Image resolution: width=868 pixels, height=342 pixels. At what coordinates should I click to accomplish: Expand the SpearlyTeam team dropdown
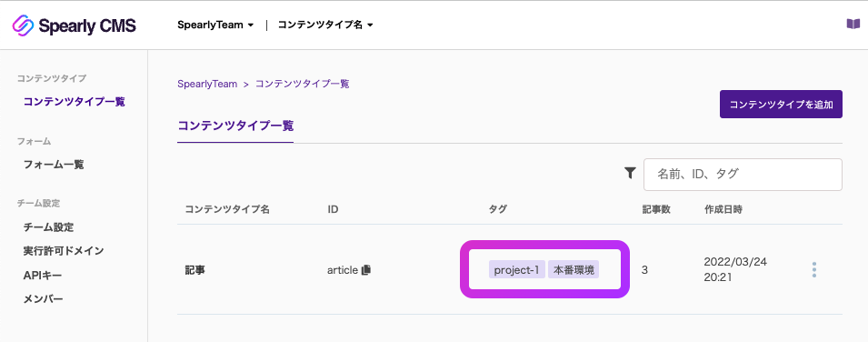tap(215, 25)
